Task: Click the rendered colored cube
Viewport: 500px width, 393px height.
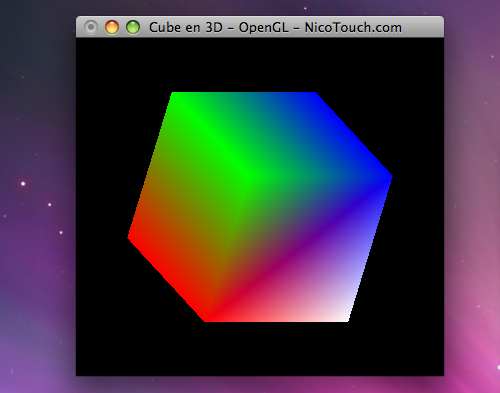Action: pyautogui.click(x=260, y=207)
